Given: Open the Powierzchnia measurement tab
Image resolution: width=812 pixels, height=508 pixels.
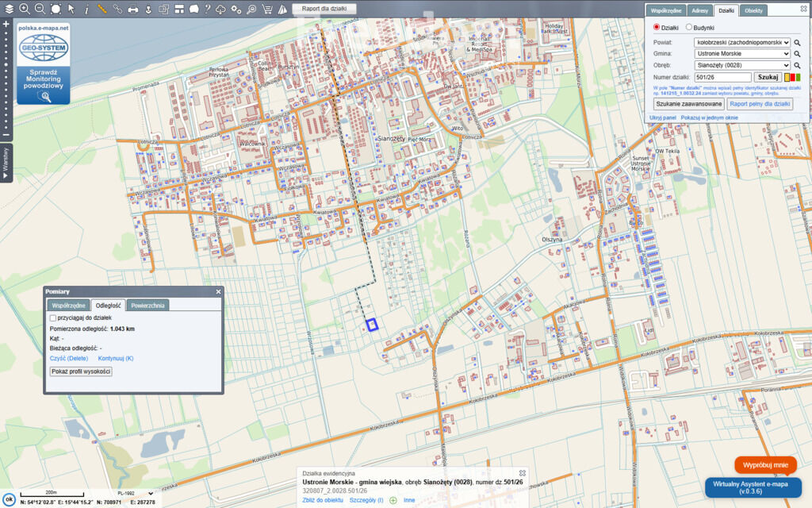Looking at the screenshot, I should pos(147,305).
